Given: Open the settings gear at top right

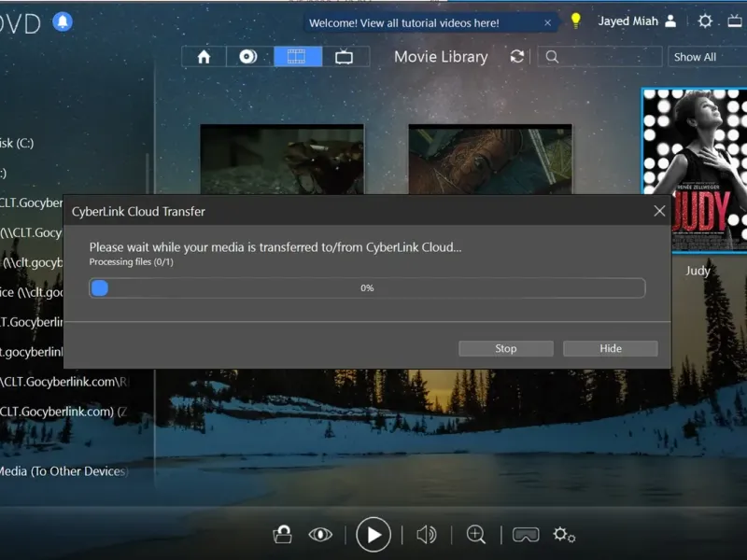Looking at the screenshot, I should [x=705, y=21].
